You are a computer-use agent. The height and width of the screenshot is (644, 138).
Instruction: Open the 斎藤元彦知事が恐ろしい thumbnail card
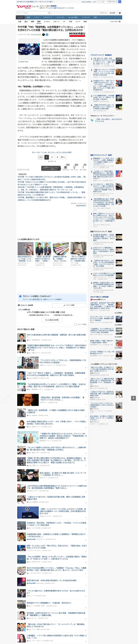click(x=26, y=254)
